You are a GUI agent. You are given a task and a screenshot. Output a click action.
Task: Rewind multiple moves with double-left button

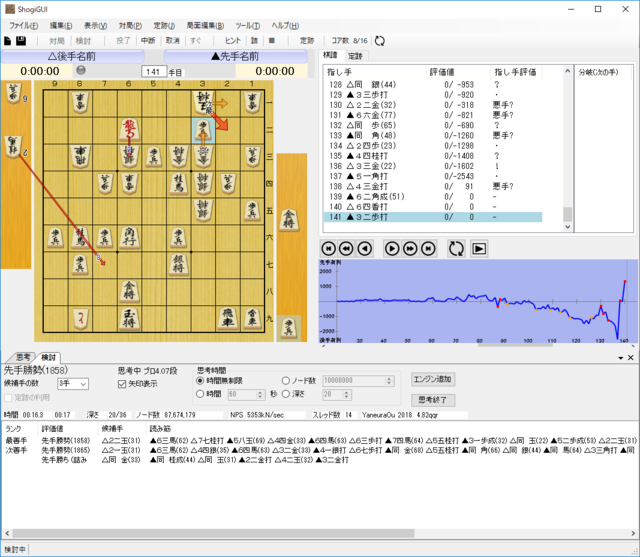pos(347,249)
